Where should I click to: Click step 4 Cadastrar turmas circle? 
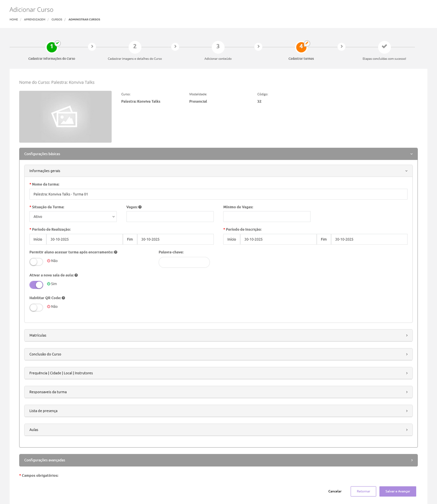(x=301, y=47)
